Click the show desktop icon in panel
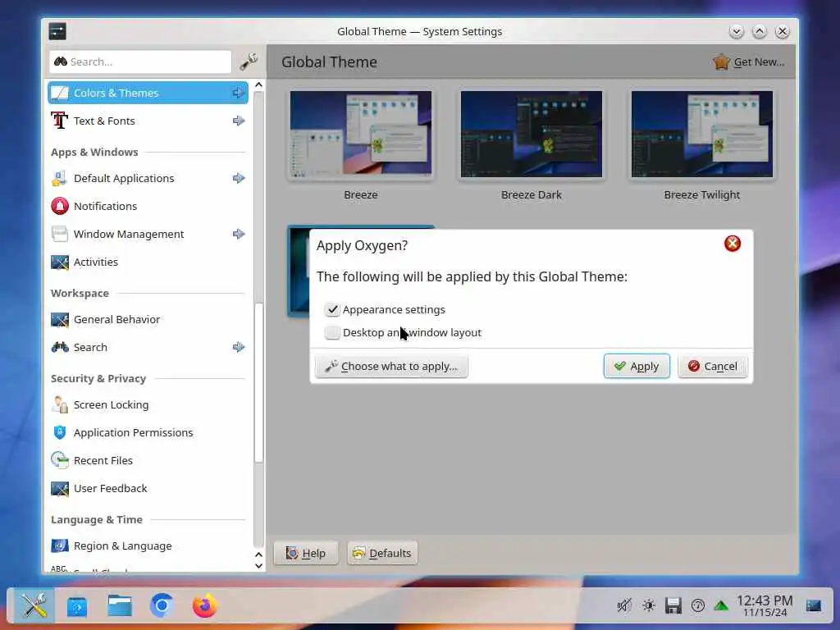Viewport: 840px width, 630px height. (x=814, y=606)
